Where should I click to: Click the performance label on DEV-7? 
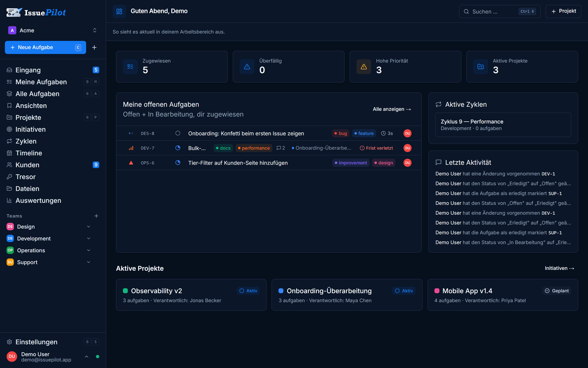tap(254, 148)
